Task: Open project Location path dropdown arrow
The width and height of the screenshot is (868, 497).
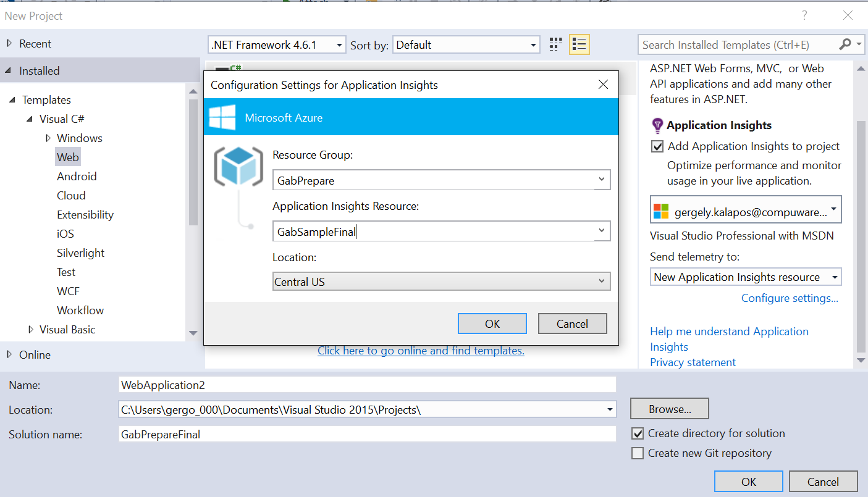Action: (x=610, y=409)
